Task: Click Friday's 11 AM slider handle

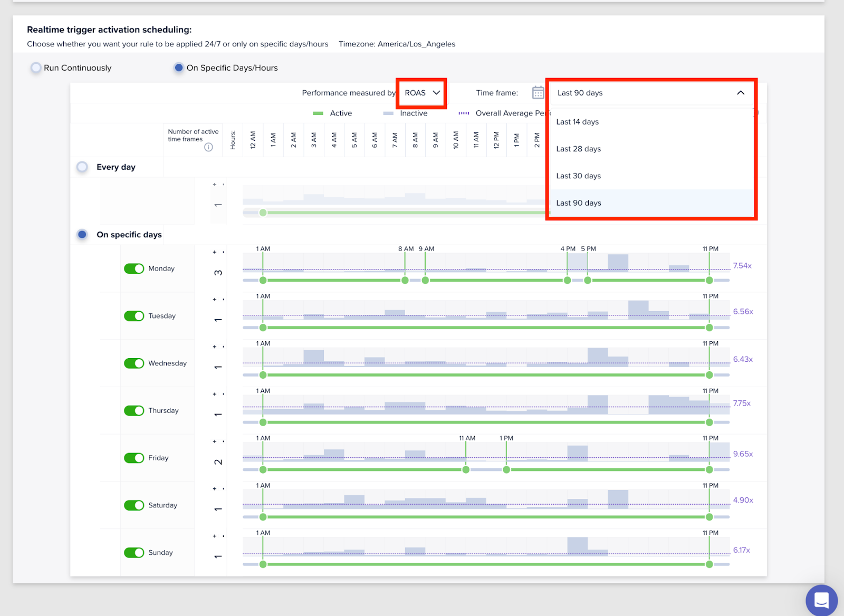Action: 466,470
